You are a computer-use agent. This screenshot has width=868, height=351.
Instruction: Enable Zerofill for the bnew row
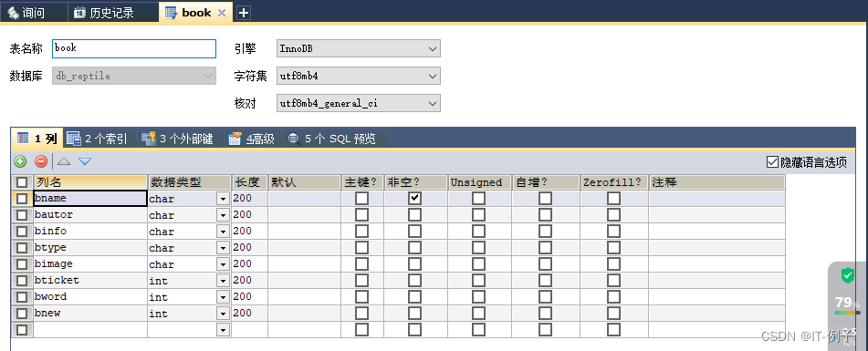(x=613, y=314)
